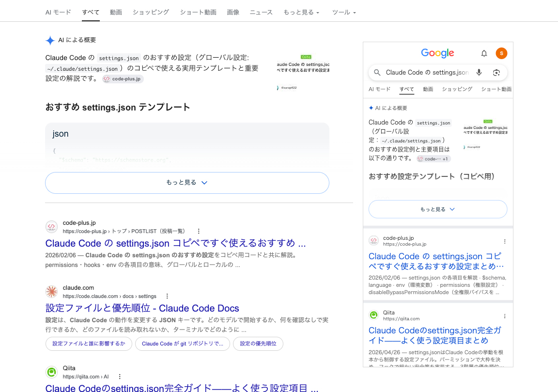Viewport: 558px width, 392px height.
Task: Go to the 画像 tab
Action: click(233, 12)
